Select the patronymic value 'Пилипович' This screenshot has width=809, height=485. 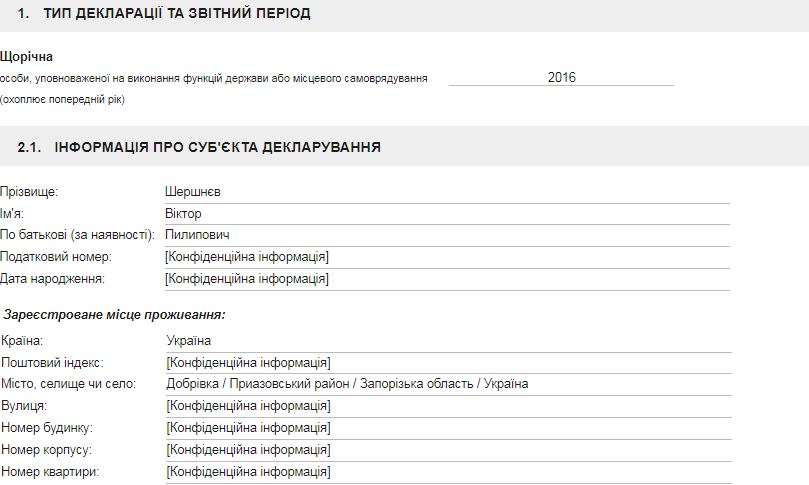tap(197, 235)
